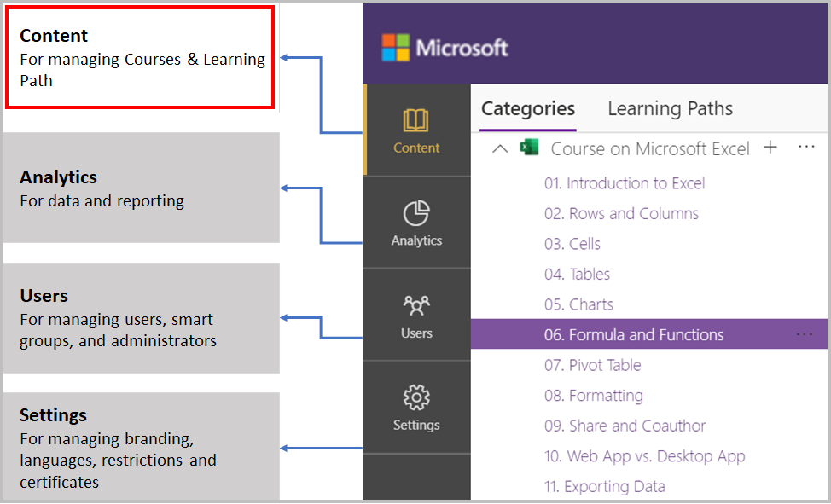
Task: Open lesson 11. Exporting Data
Action: pyautogui.click(x=605, y=486)
